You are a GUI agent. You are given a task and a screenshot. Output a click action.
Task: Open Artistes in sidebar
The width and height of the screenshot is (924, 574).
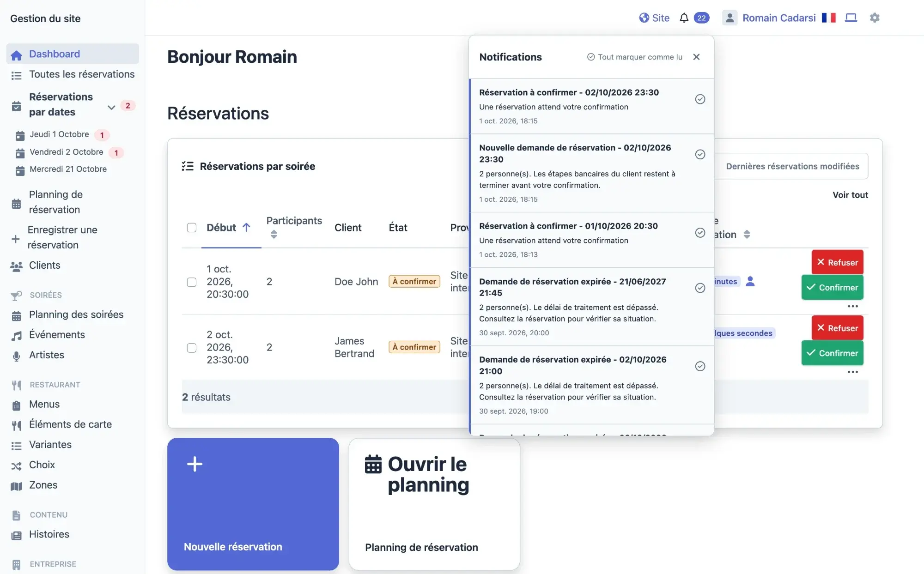pos(73,355)
